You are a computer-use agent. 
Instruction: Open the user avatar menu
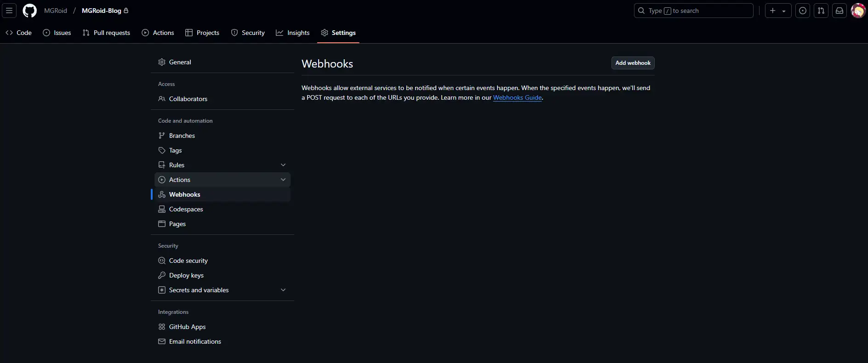point(858,11)
